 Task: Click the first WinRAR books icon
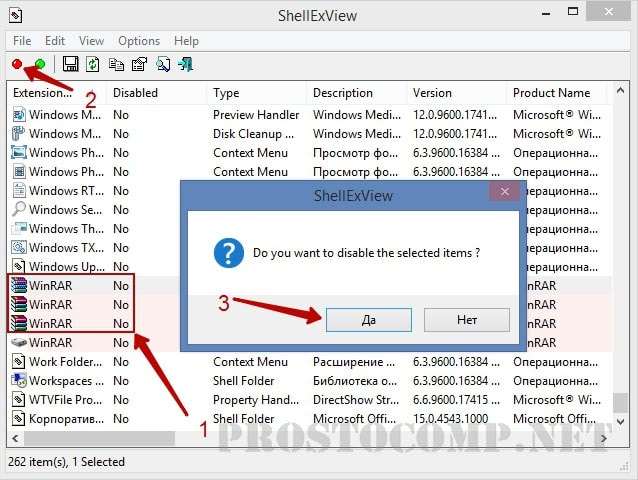19,286
